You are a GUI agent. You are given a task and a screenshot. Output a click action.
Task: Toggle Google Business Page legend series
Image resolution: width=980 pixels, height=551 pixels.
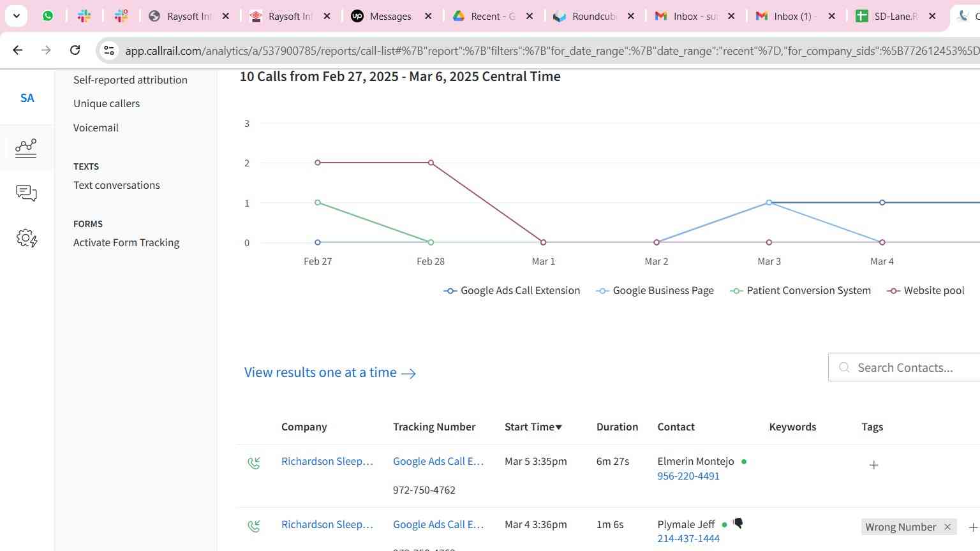click(x=655, y=290)
